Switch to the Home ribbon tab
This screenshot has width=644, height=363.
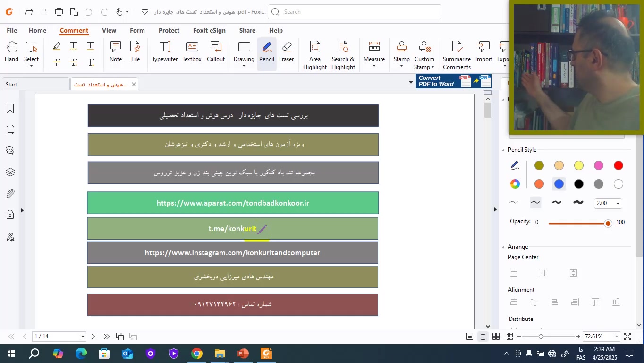coord(37,30)
